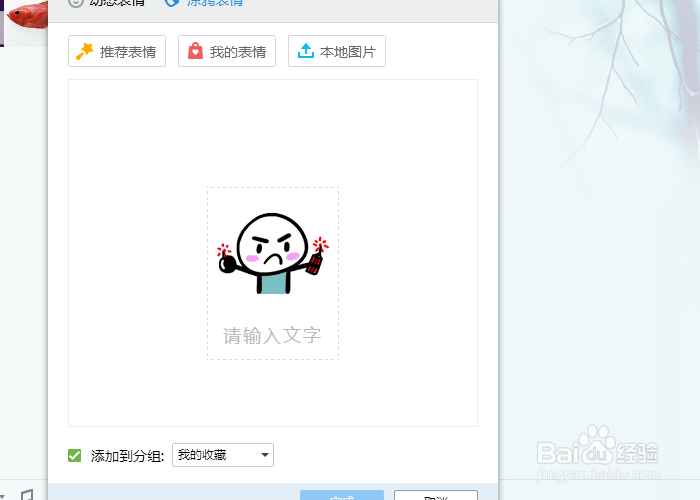700x500 pixels.
Task: Open 推荐表情 recommended stickers
Action: tap(117, 51)
